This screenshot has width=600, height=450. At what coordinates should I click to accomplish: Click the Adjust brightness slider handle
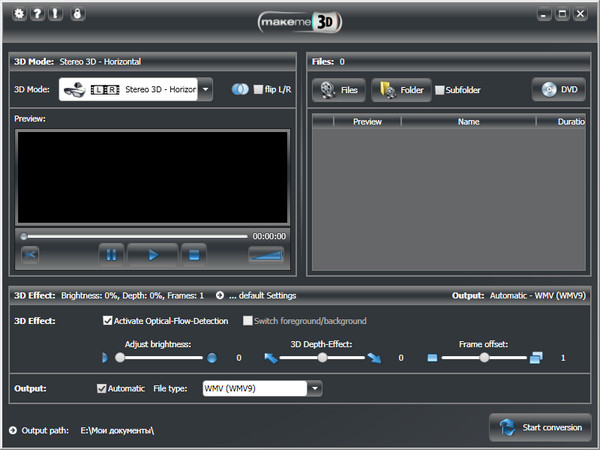pos(120,358)
